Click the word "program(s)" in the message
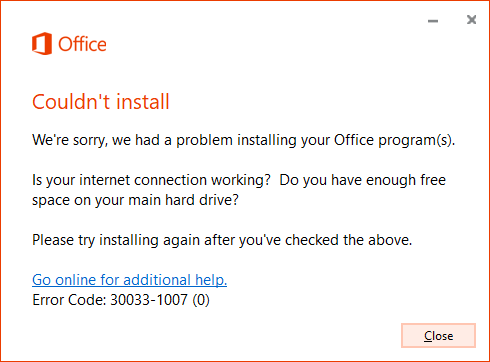Screen dimensions: 490x362 pos(416,140)
